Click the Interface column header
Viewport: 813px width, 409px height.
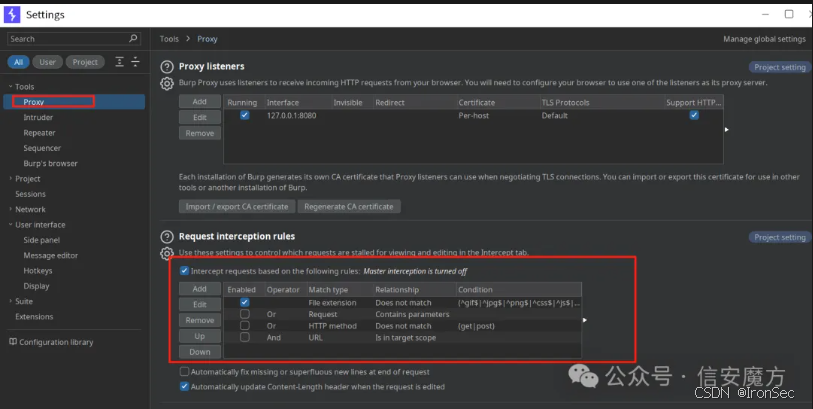pos(297,102)
